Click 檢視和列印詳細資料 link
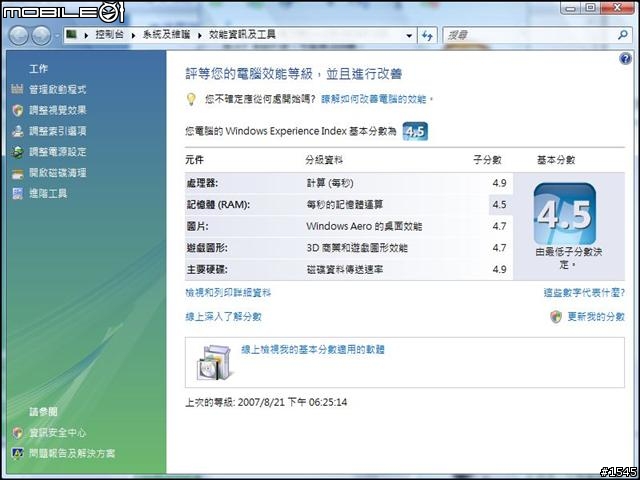Image resolution: width=640 pixels, height=480 pixels. tap(228, 293)
